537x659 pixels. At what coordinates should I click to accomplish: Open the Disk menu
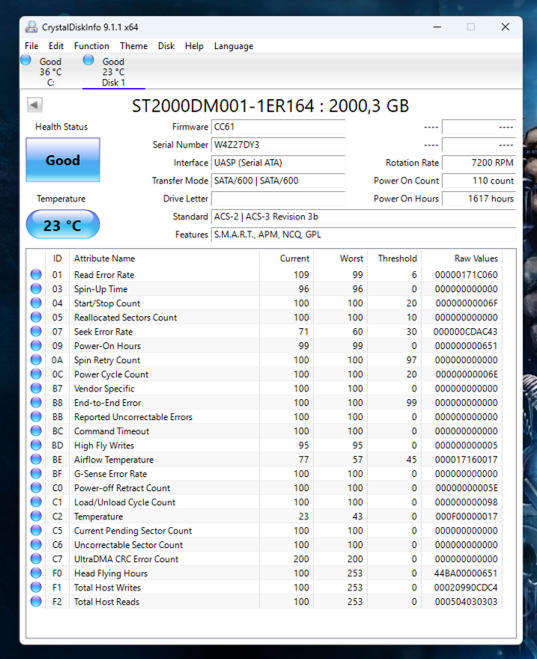166,46
